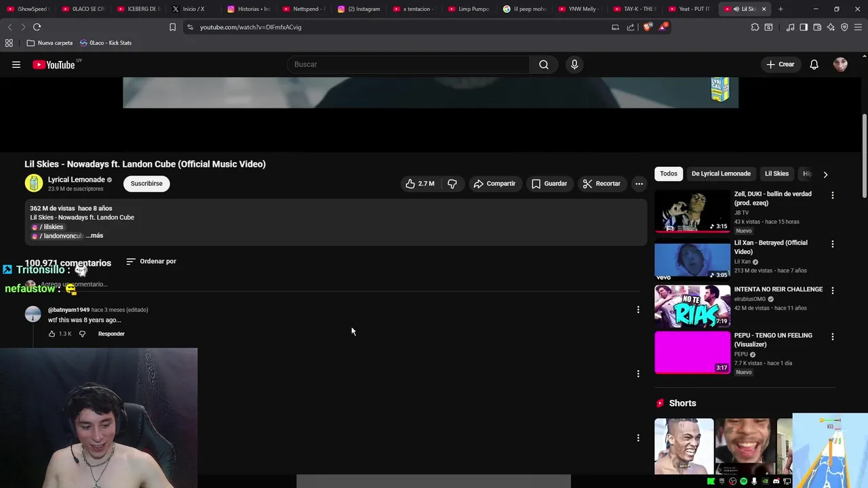Open more actions menu next to Recortar
This screenshot has width=868, height=488.
(x=639, y=184)
